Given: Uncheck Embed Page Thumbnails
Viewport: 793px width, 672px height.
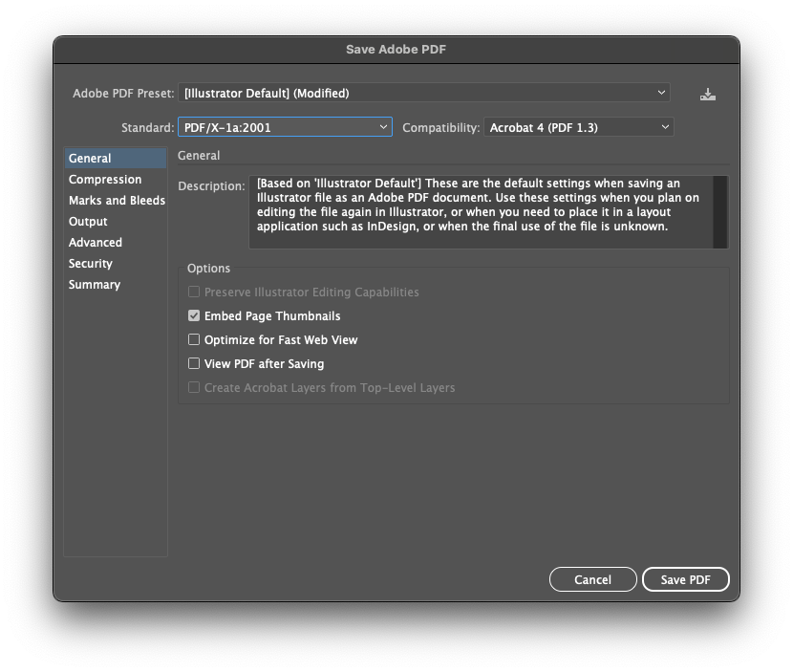Looking at the screenshot, I should pyautogui.click(x=194, y=316).
